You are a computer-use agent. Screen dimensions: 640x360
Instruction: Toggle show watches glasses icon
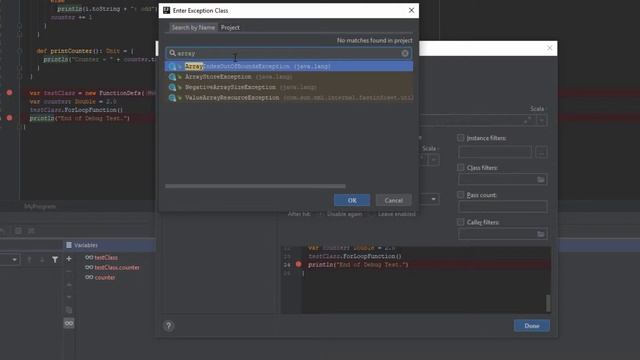point(69,323)
